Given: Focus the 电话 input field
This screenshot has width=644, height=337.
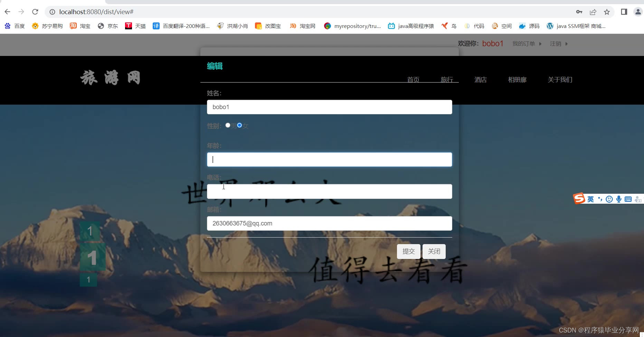Looking at the screenshot, I should [330, 191].
